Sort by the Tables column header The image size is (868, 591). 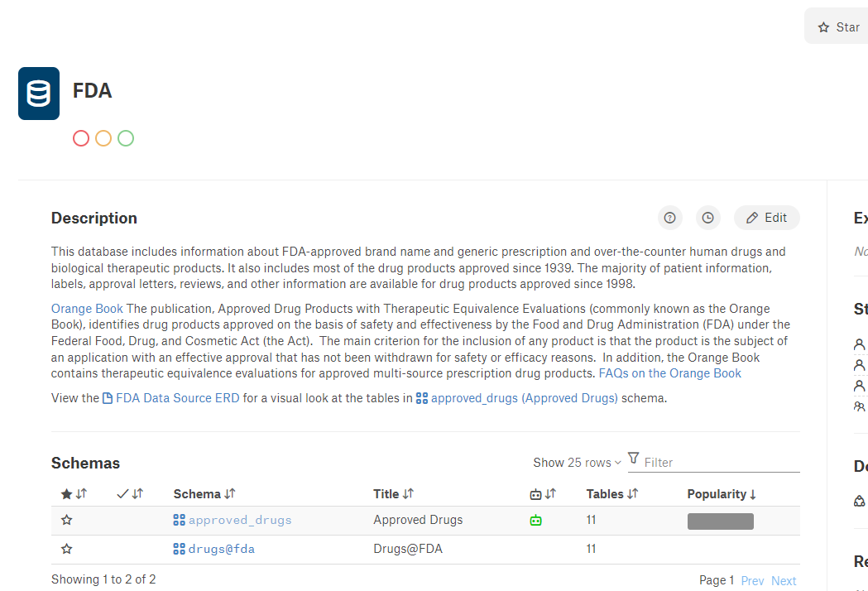tap(611, 493)
